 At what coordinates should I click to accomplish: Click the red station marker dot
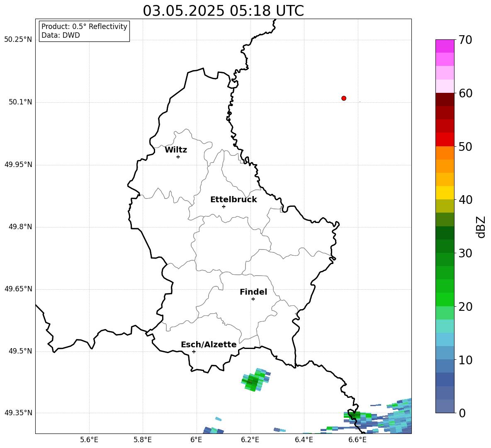344,98
